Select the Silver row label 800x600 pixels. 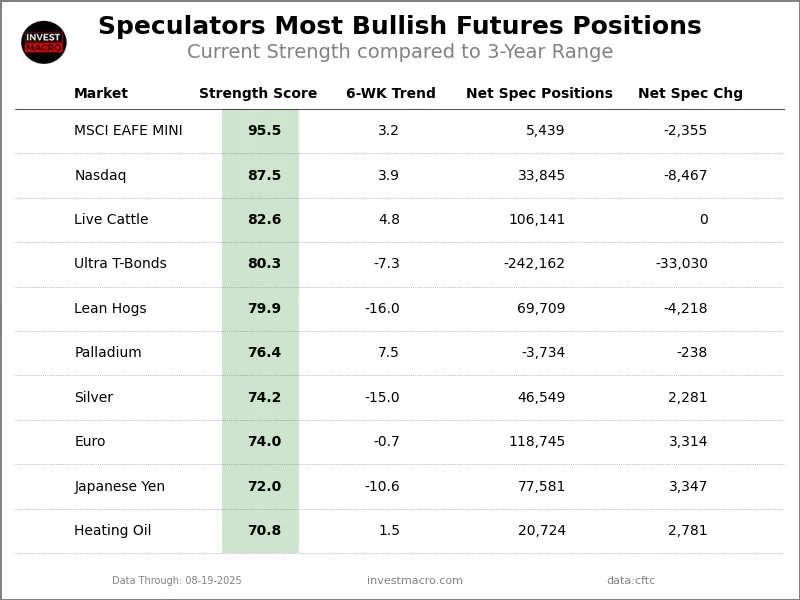pos(93,398)
